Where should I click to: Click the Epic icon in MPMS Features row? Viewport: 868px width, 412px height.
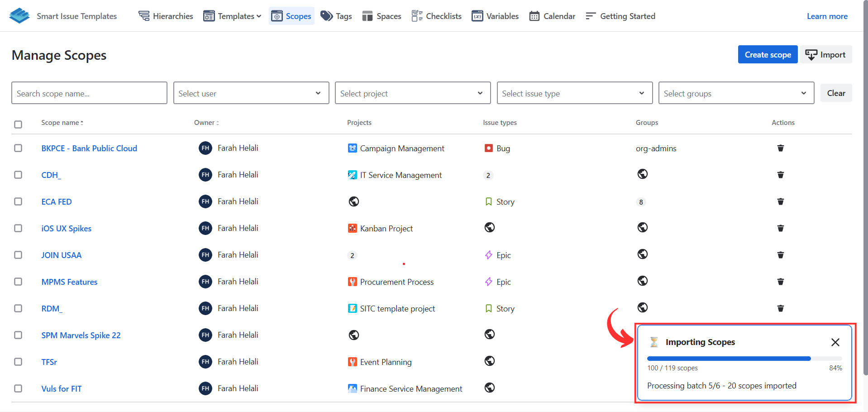pos(489,282)
